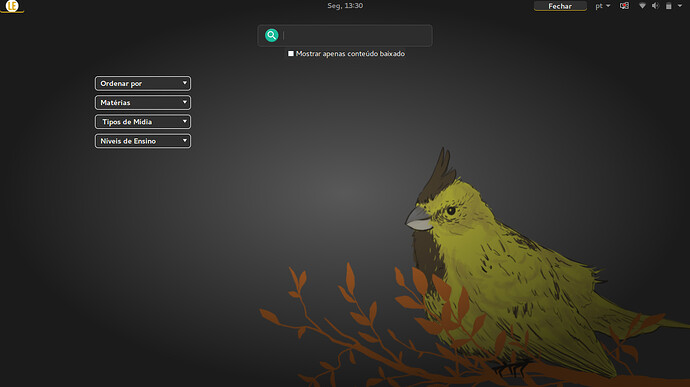
Task: Click the green search magnifier icon
Action: (x=272, y=35)
